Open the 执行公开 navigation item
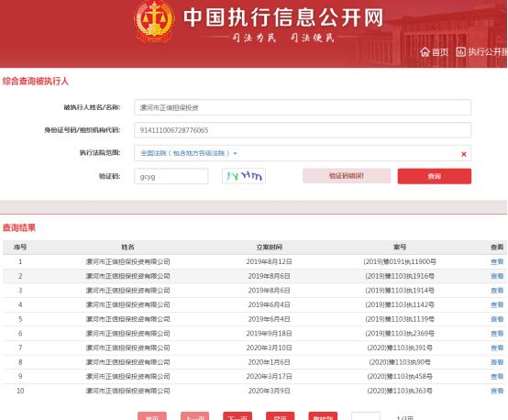The height and width of the screenshot is (420, 508). [488, 52]
